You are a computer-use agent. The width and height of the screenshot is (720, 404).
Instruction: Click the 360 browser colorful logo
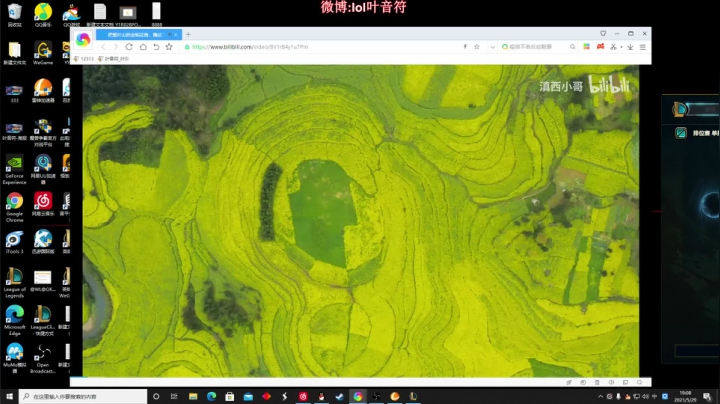coord(83,39)
